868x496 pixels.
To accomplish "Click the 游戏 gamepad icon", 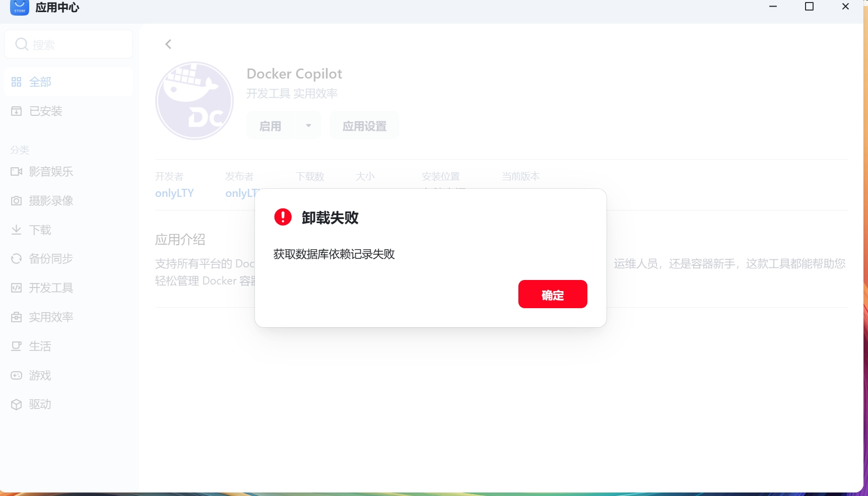I will pyautogui.click(x=17, y=375).
